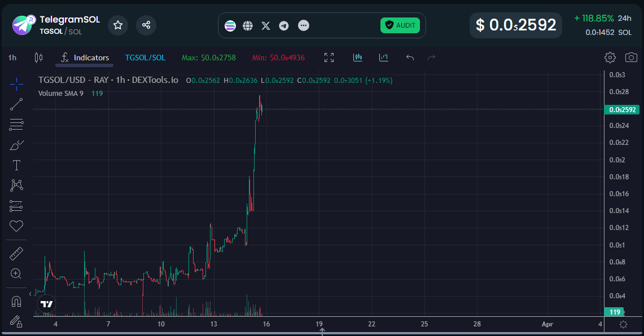644x336 pixels.
Task: Click the current price label 0.0₅2592 on axis
Action: (x=622, y=109)
